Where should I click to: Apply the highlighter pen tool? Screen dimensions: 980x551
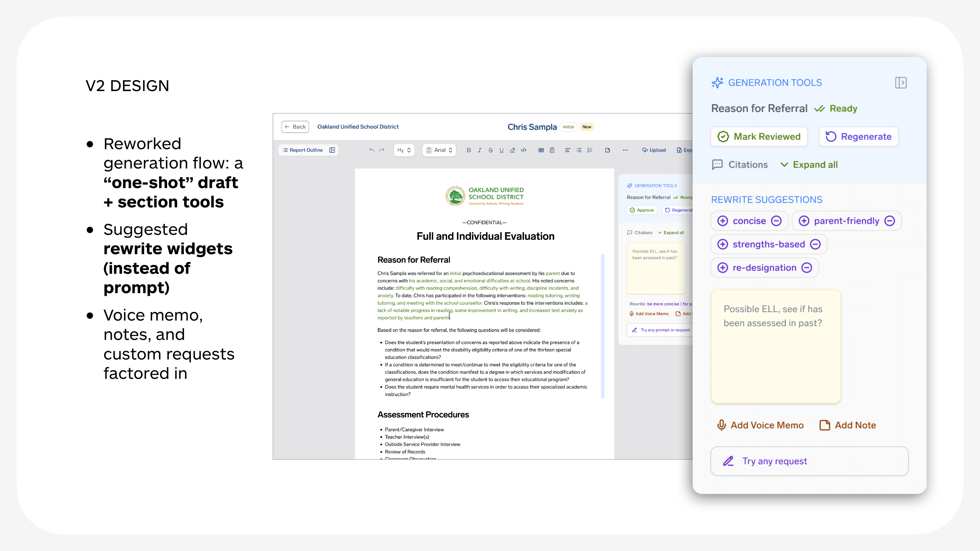point(512,150)
